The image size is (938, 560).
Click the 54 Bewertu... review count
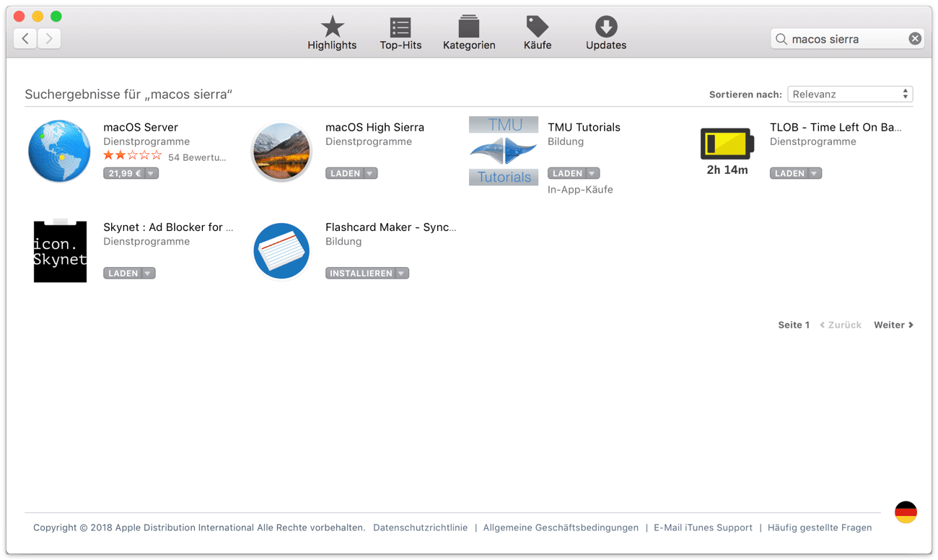coord(197,157)
